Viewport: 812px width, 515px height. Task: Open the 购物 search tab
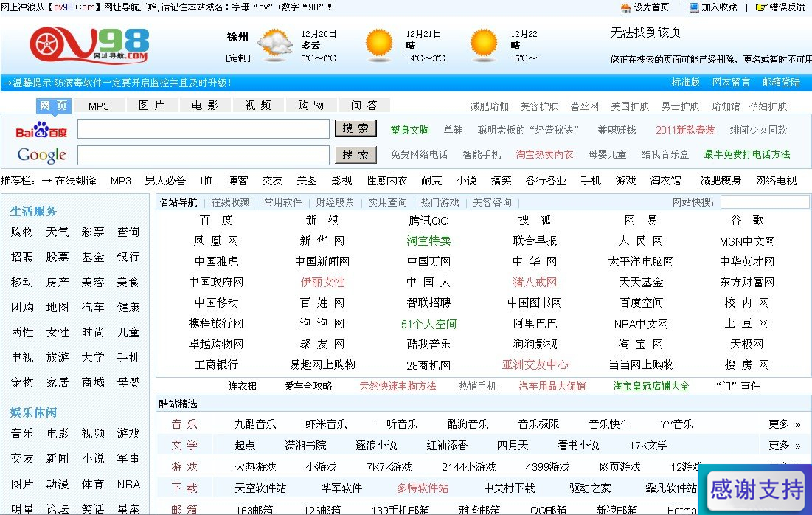click(310, 106)
